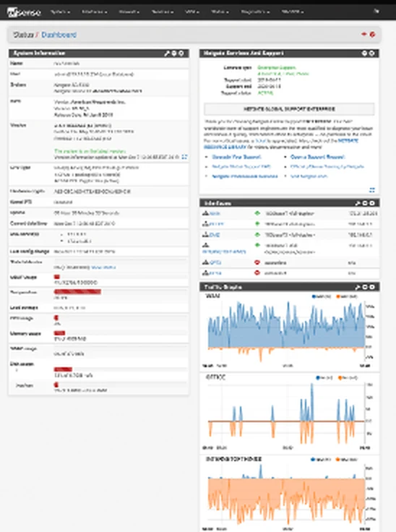Close the System Information widget
Image resolution: width=396 pixels, height=532 pixels.
point(181,53)
